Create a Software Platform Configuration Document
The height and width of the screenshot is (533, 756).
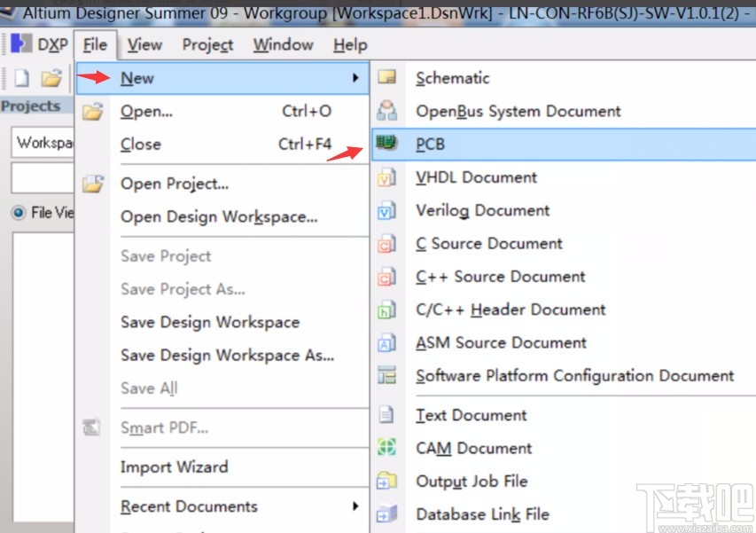(x=564, y=376)
